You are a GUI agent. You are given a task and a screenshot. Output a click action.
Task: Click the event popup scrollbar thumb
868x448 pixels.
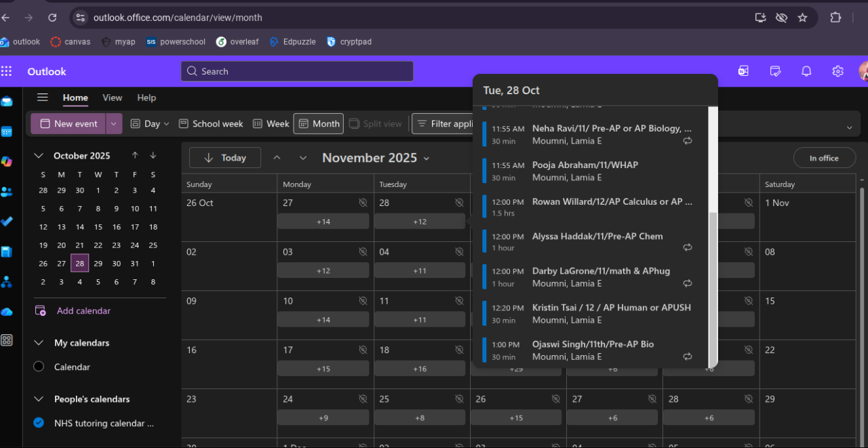coord(712,289)
